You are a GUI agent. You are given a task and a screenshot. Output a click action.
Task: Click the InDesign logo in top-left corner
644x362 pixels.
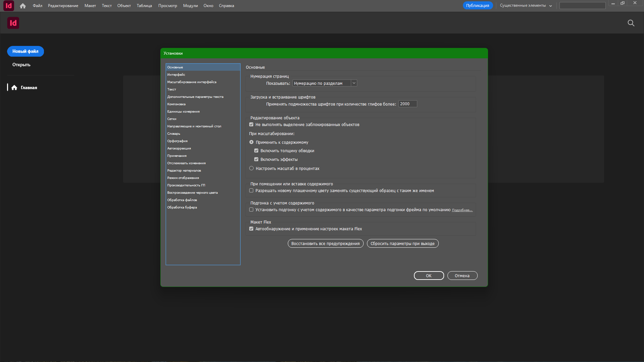coord(8,6)
